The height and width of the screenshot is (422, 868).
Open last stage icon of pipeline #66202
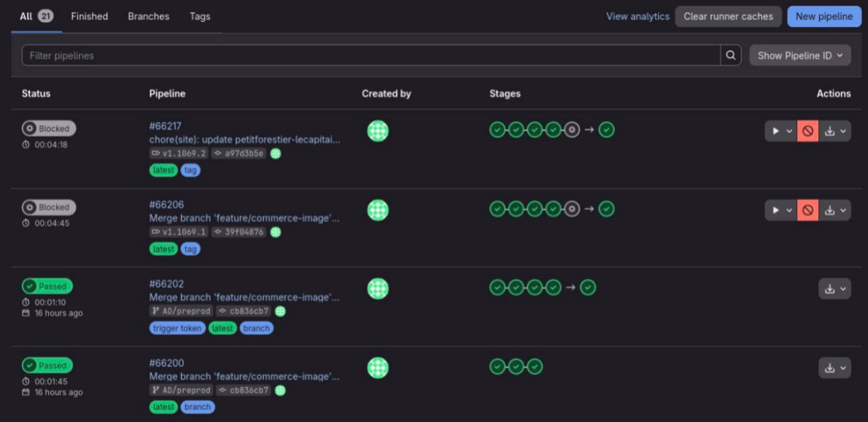[x=588, y=287]
